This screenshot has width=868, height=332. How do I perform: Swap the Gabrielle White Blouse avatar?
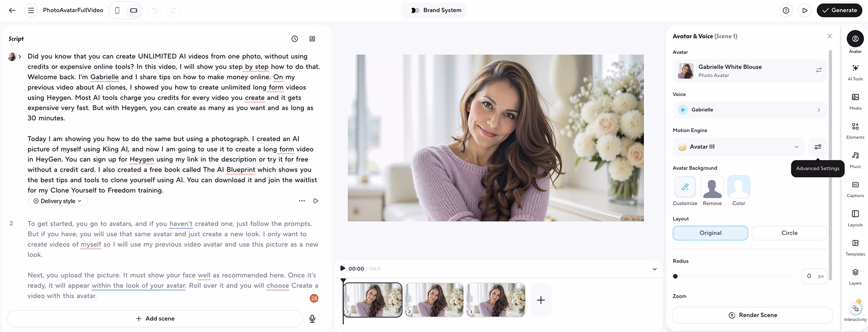point(819,70)
